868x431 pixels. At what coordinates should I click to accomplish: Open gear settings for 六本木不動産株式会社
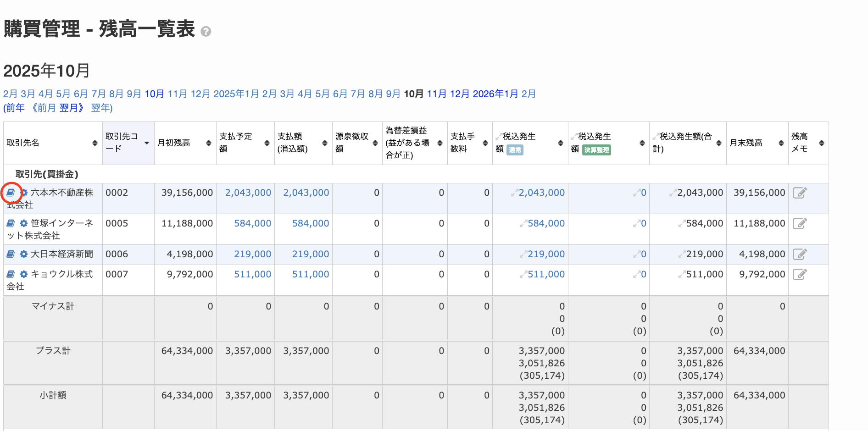(x=24, y=193)
